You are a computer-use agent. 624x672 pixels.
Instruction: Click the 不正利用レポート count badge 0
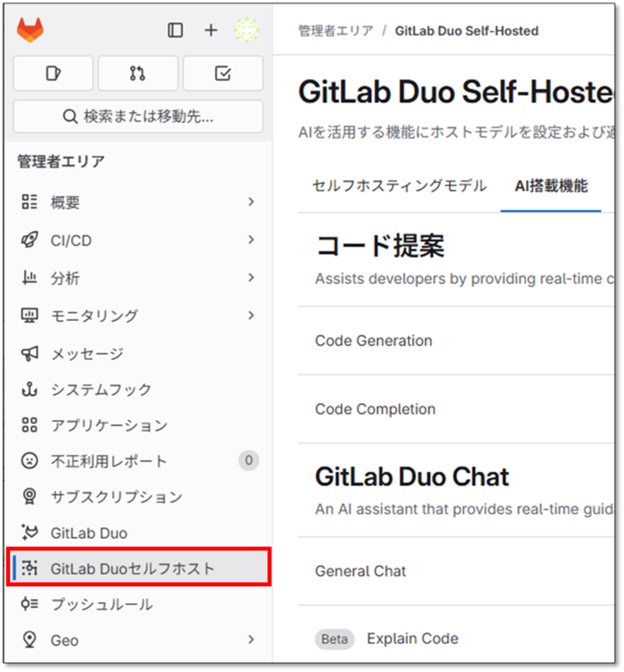click(x=249, y=460)
